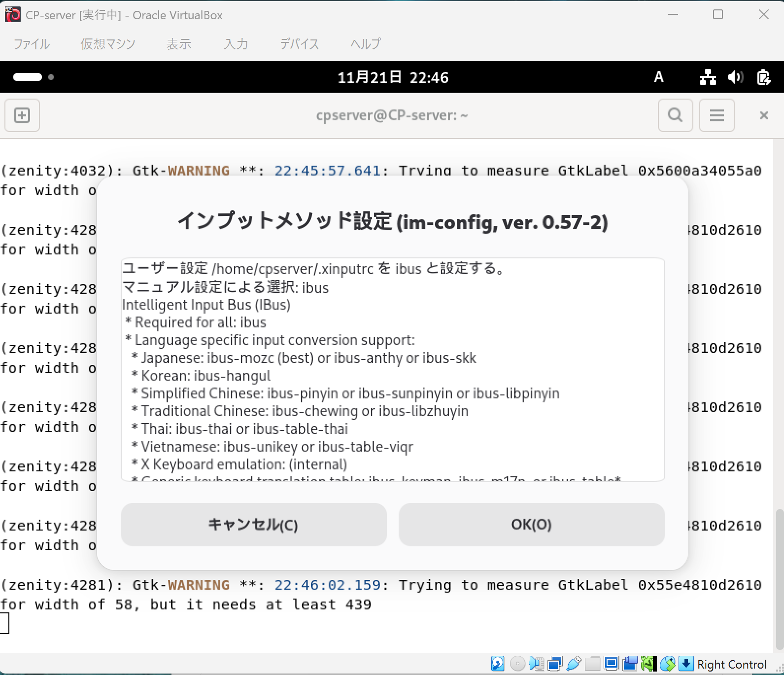The height and width of the screenshot is (675, 784).
Task: Click the screen recording status icon
Action: click(630, 664)
